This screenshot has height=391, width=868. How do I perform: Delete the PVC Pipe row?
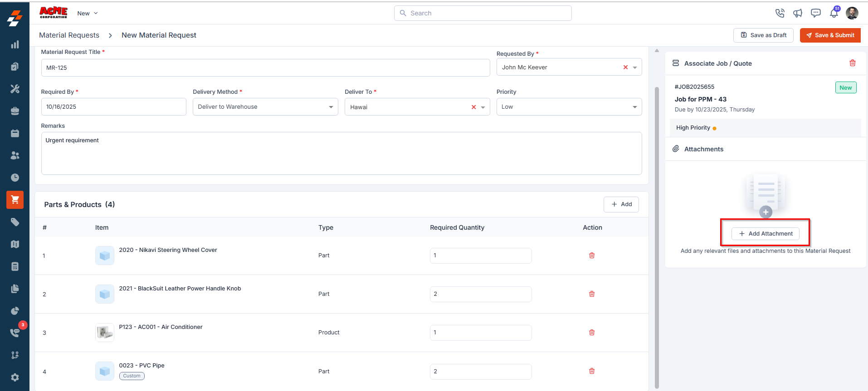tap(592, 371)
